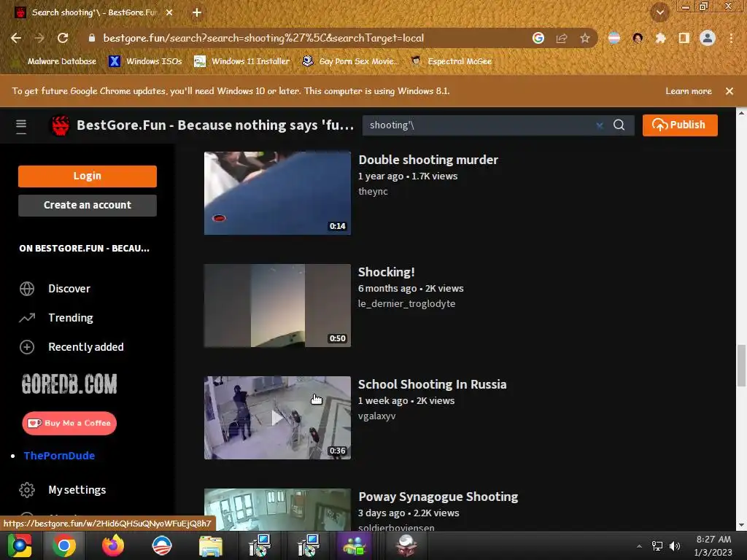Expand tab search dropdown arrow
This screenshot has width=747, height=560.
coord(659,13)
